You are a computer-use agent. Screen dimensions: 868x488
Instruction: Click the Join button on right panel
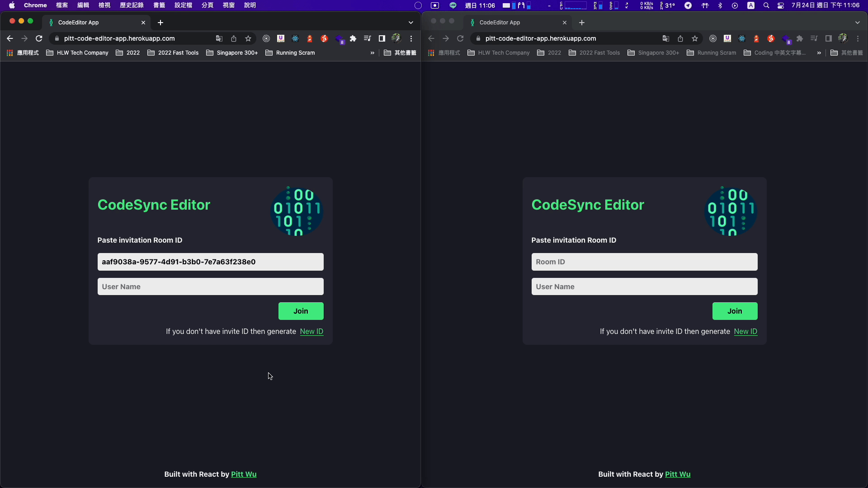point(735,311)
